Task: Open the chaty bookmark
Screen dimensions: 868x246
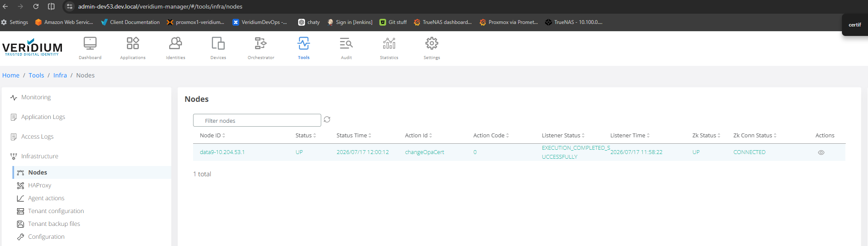Action: (x=309, y=22)
